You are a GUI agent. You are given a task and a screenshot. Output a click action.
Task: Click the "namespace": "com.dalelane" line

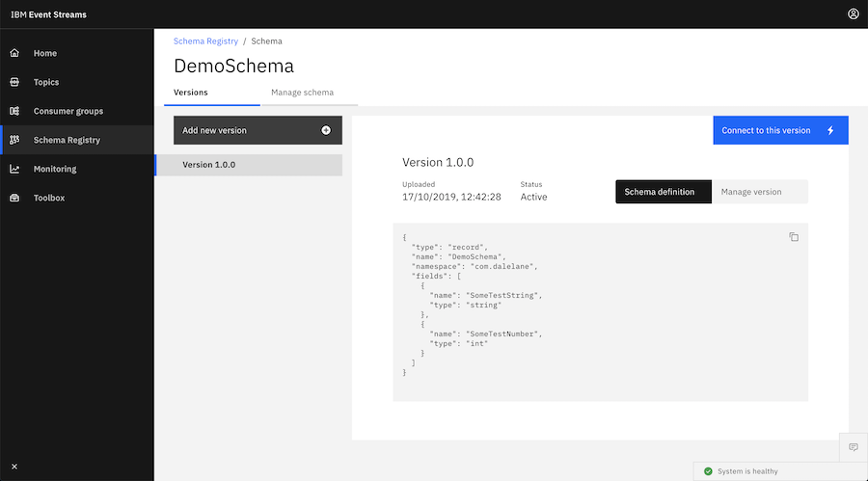(475, 266)
